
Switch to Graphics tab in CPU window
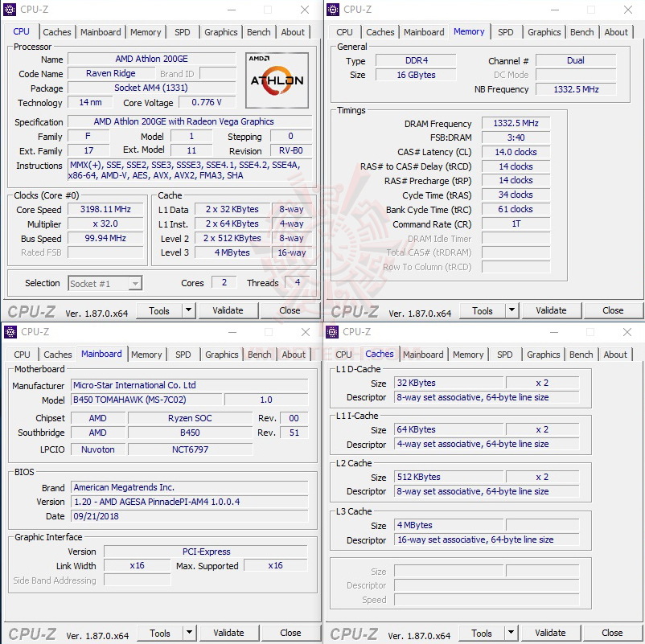(x=221, y=32)
